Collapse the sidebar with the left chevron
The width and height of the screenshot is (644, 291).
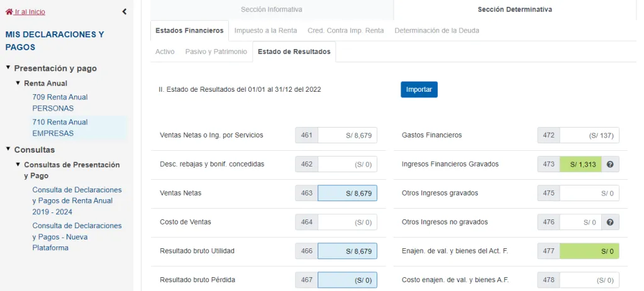point(125,12)
